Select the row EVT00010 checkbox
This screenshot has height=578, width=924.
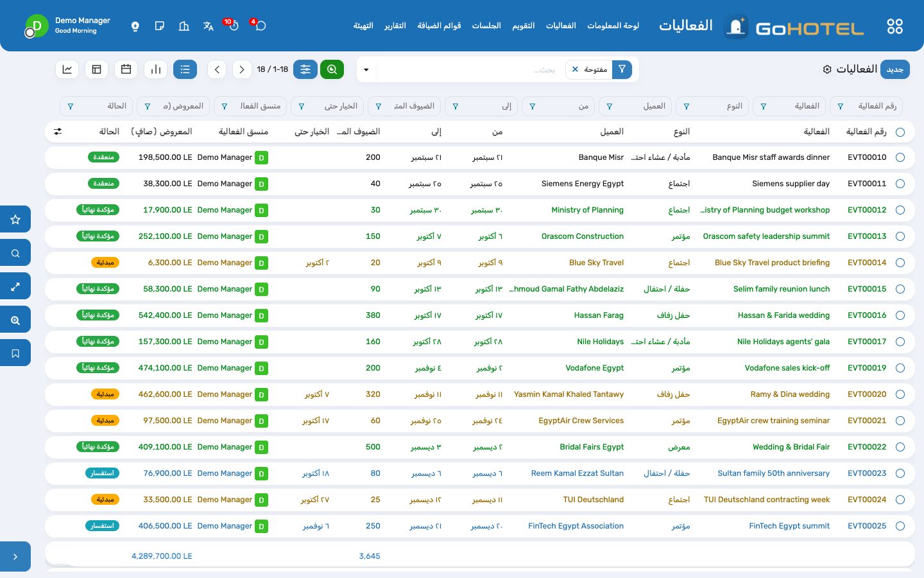pos(900,157)
